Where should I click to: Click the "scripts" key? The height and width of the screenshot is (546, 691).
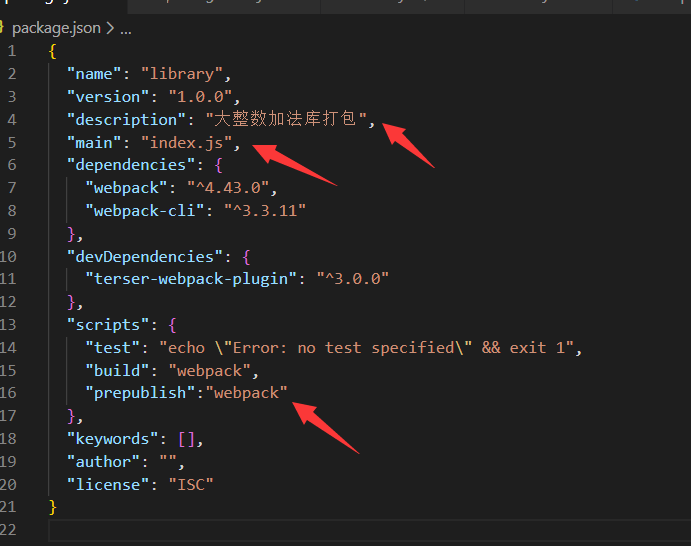coord(108,325)
